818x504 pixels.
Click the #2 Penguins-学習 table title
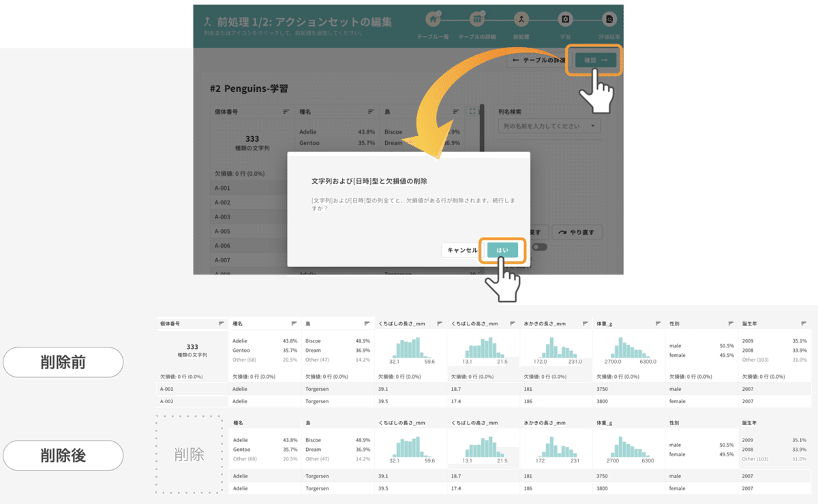click(249, 89)
